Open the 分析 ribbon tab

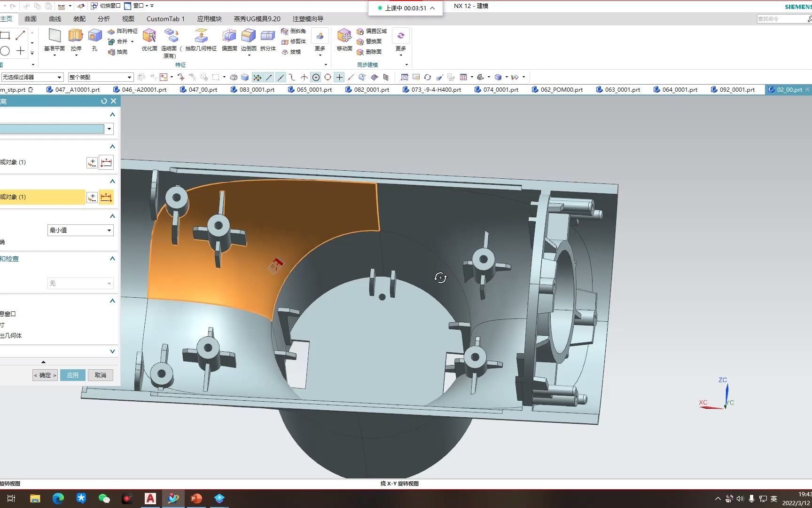[x=103, y=19]
